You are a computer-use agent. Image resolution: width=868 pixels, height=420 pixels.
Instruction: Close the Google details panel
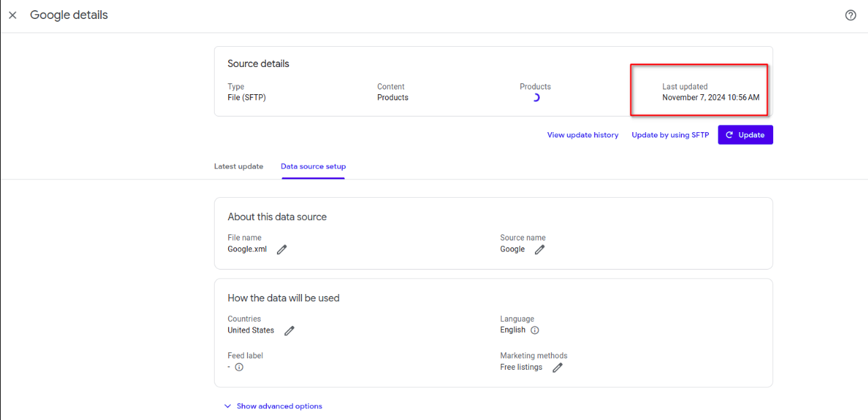coord(12,15)
